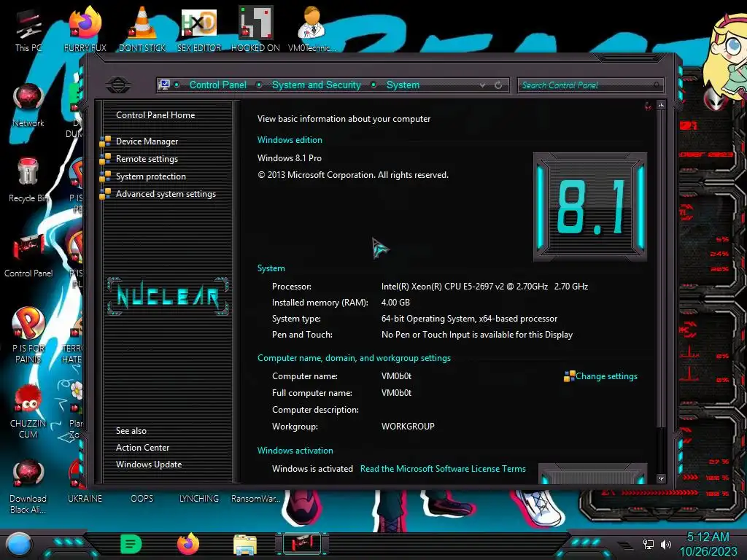This screenshot has width=747, height=560.
Task: Open the DONT STICK VLC shortcut
Action: coord(142,29)
